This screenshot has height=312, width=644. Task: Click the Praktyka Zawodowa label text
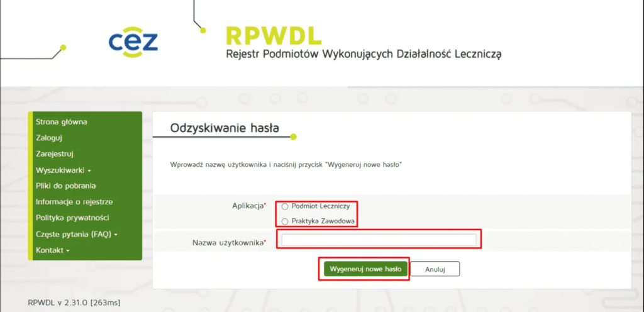(323, 221)
